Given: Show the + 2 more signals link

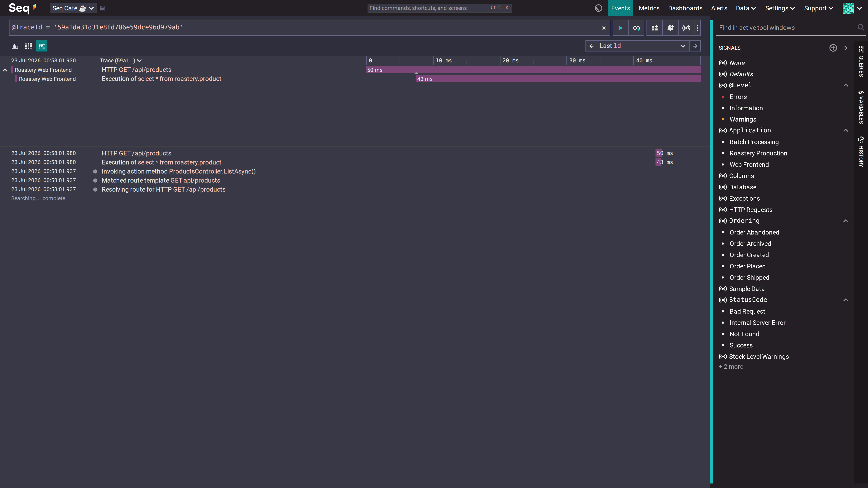Looking at the screenshot, I should pos(731,367).
